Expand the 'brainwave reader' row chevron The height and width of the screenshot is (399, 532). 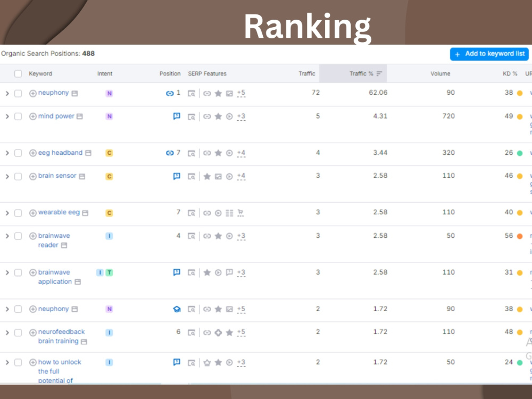click(7, 236)
